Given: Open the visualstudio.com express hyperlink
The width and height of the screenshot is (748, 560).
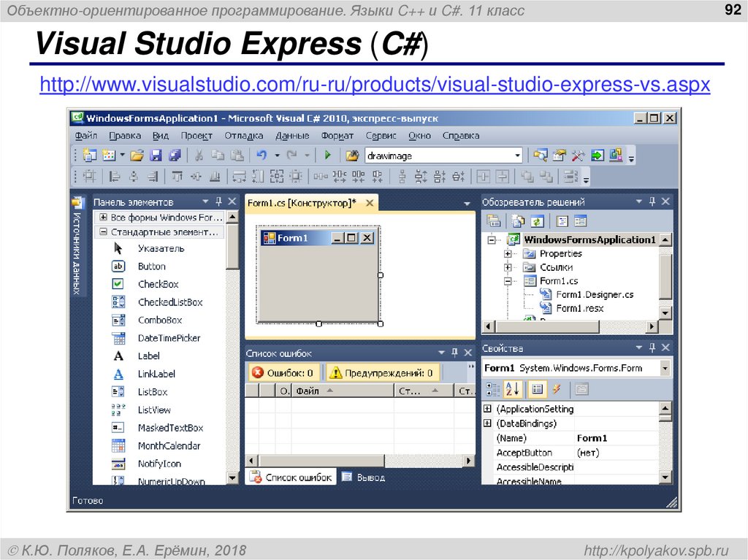Looking at the screenshot, I should [375, 85].
